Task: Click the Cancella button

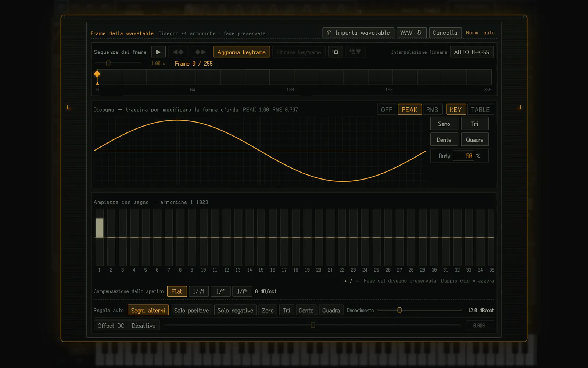Action: (x=445, y=33)
